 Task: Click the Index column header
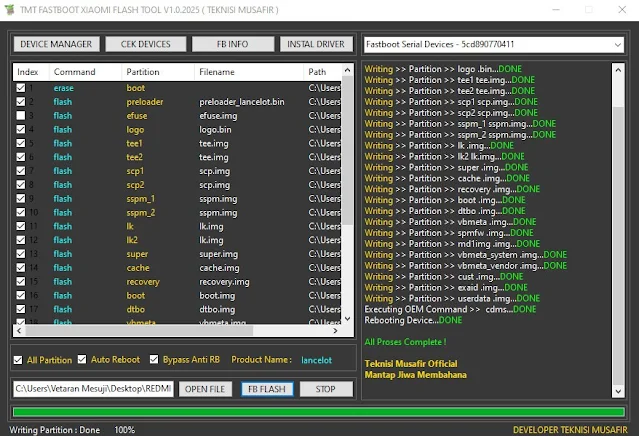pyautogui.click(x=31, y=72)
